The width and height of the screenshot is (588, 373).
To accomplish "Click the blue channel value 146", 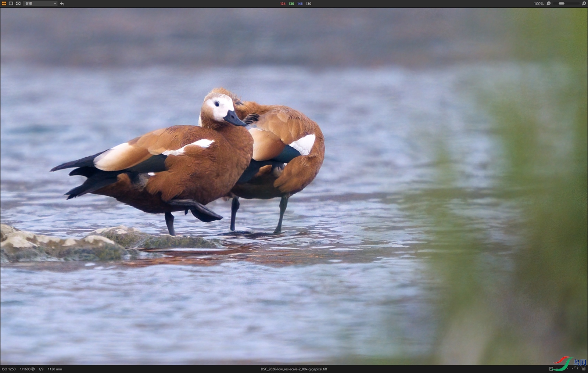I will 300,4.
